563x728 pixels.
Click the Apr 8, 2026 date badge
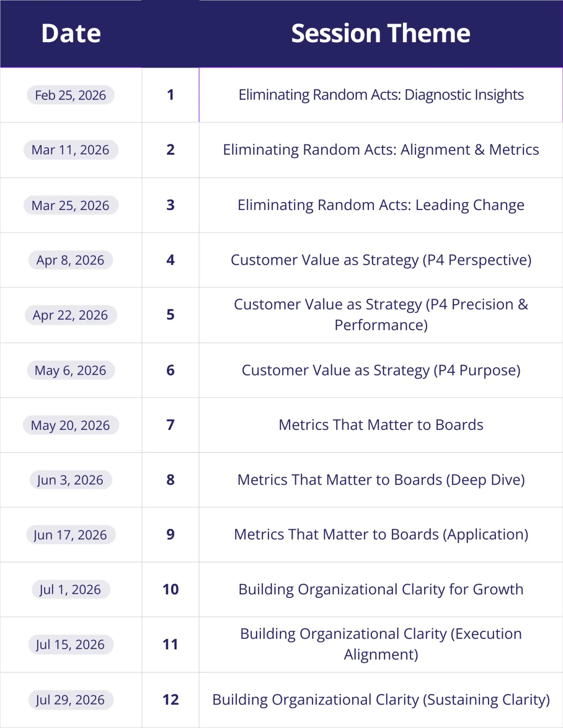(70, 260)
